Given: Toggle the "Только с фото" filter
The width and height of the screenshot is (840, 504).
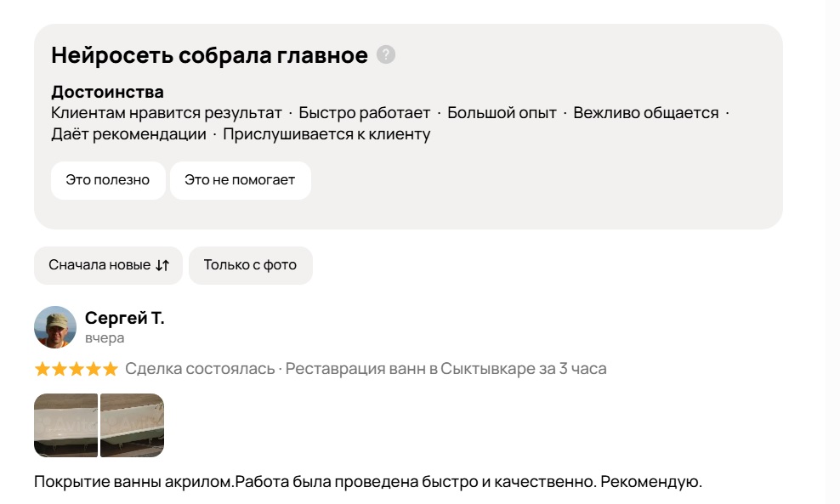Looking at the screenshot, I should coord(250,265).
